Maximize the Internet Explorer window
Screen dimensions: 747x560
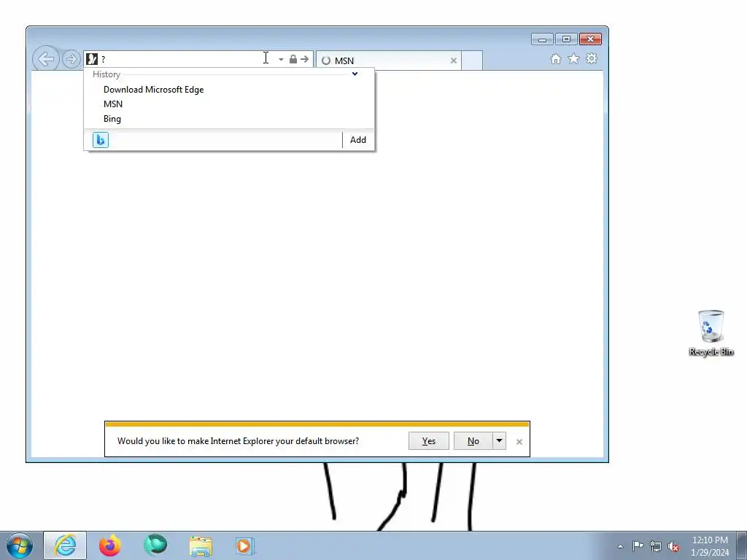[566, 39]
